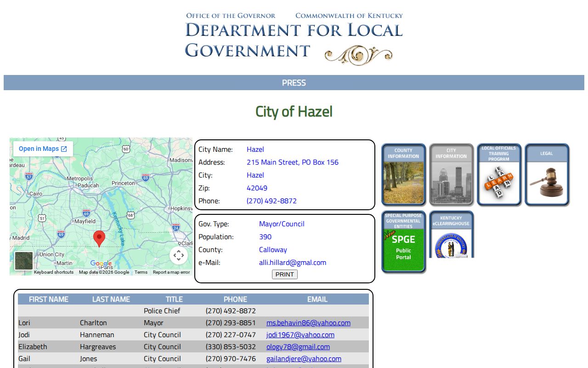
Task: Click city phone number in the info box
Action: [271, 201]
